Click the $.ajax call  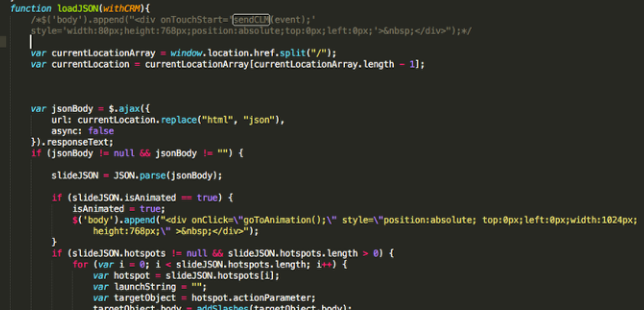point(124,109)
